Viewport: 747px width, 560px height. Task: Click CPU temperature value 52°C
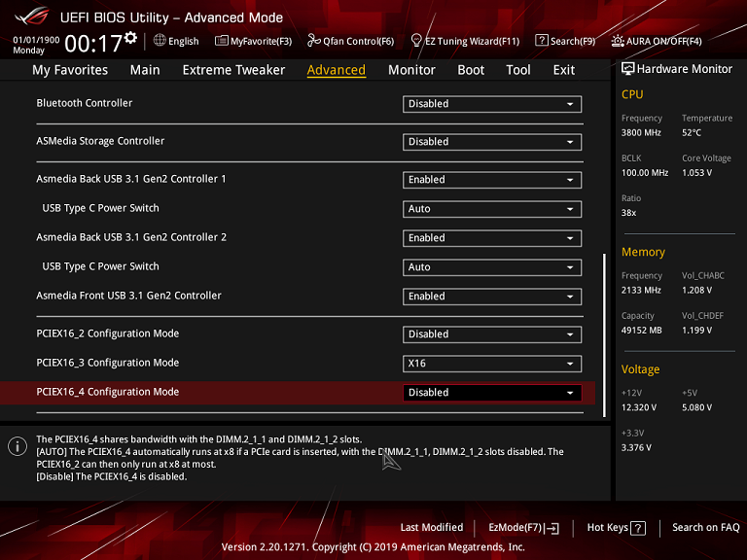click(x=692, y=133)
